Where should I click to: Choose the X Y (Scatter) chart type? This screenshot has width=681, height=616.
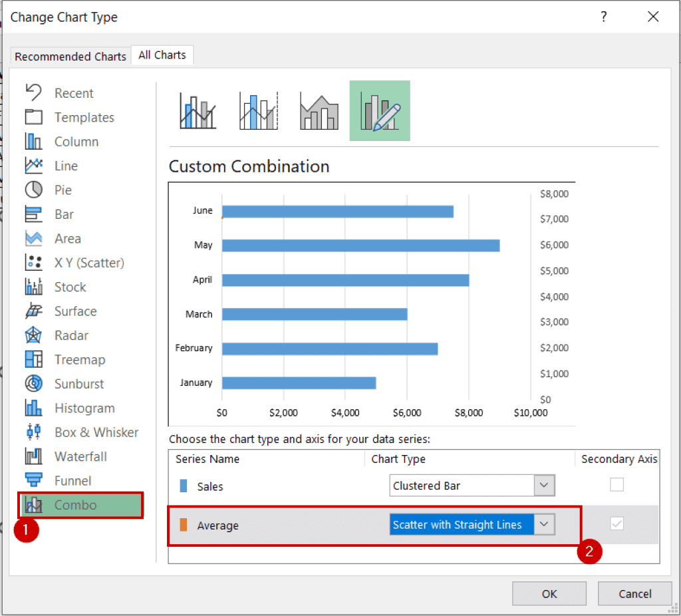pos(88,262)
